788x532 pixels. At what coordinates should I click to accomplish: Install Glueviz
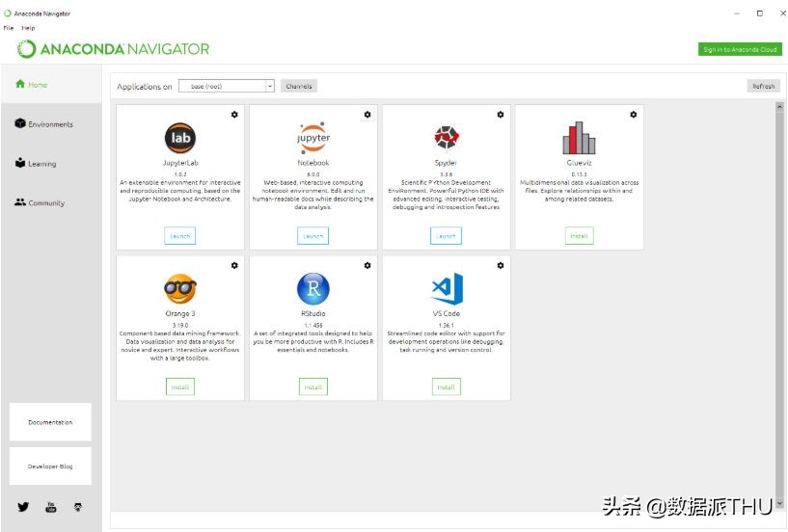click(579, 235)
